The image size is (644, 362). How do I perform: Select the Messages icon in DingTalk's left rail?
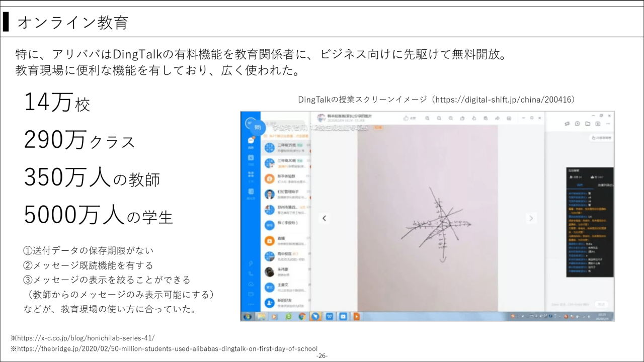pyautogui.click(x=249, y=140)
